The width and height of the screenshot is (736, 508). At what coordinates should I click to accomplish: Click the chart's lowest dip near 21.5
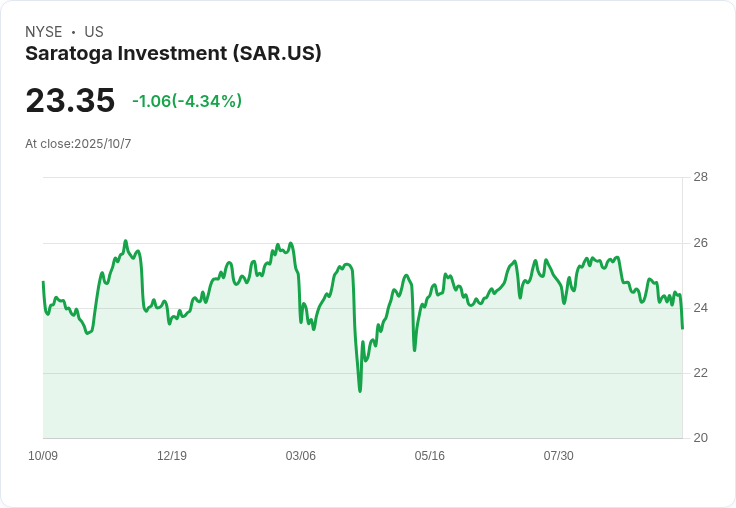coord(360,391)
